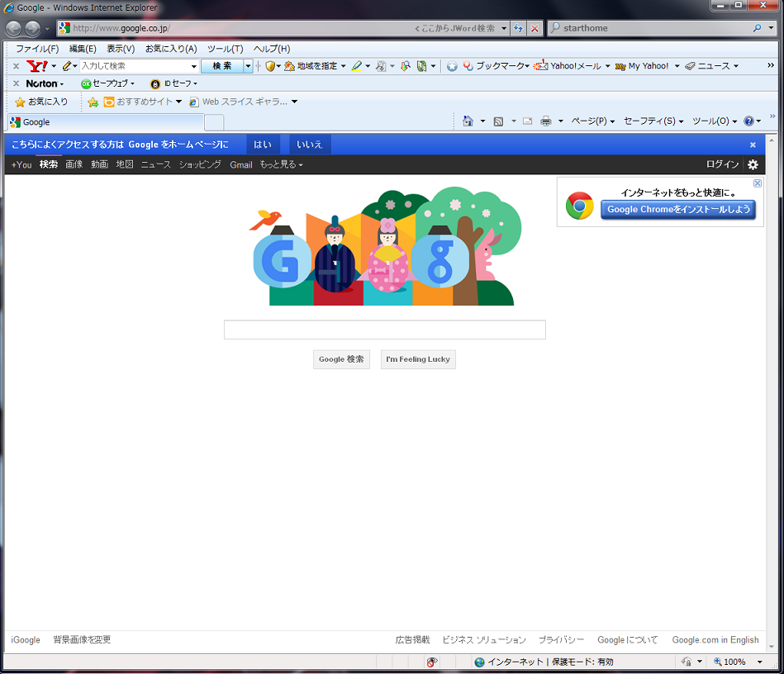Click the security shield icon in Yahoo toolbar
The image size is (784, 674).
tap(270, 66)
